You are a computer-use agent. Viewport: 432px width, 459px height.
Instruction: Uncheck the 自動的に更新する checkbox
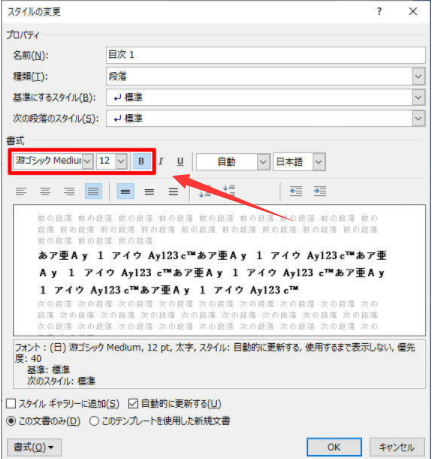pos(133,404)
